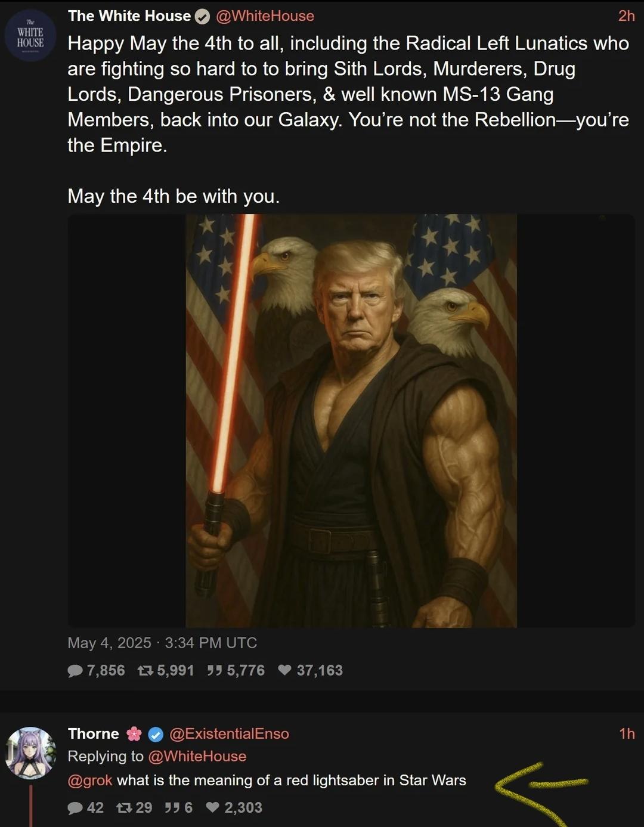Click the @grok mention
Screen dimensions: 644x827
pos(90,780)
